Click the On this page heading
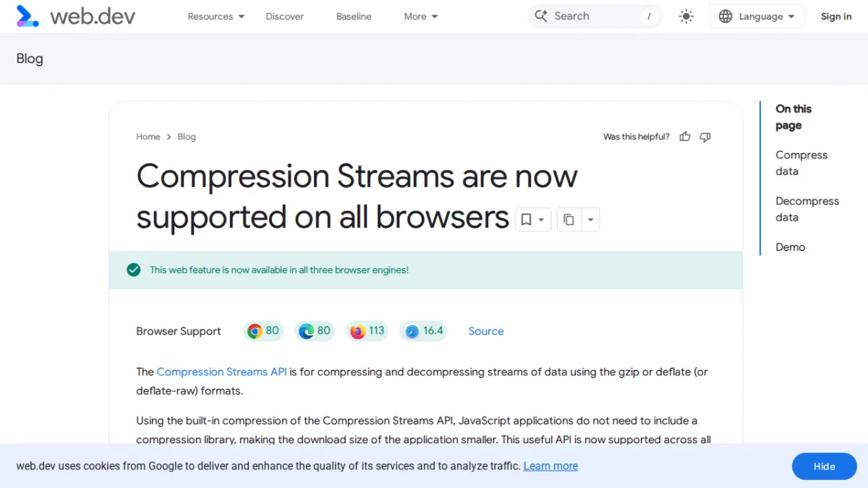Image resolution: width=868 pixels, height=488 pixels. [793, 117]
